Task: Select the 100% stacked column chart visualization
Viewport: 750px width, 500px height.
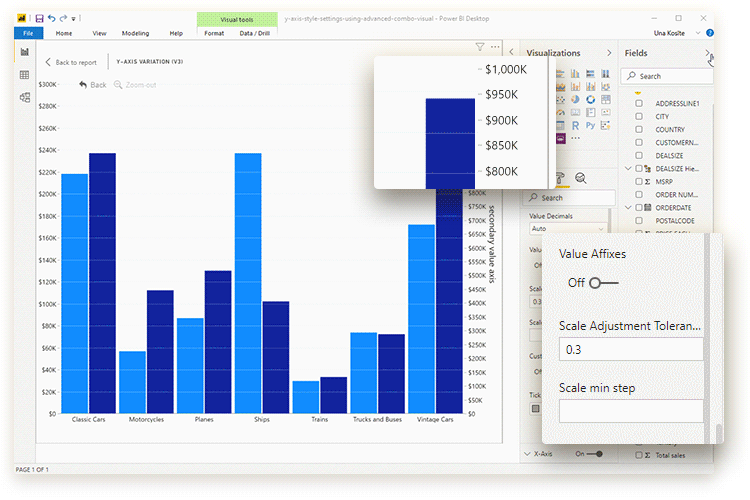Action: click(606, 74)
